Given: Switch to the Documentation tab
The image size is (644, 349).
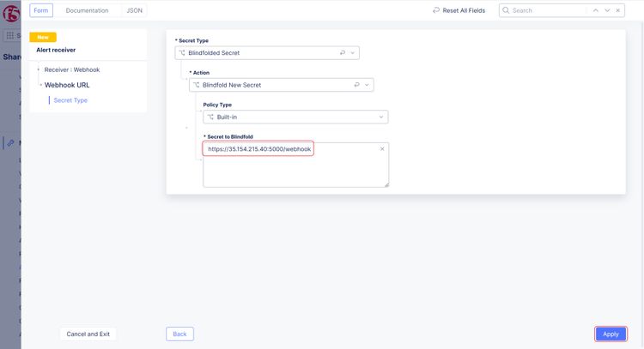Looking at the screenshot, I should (87, 10).
